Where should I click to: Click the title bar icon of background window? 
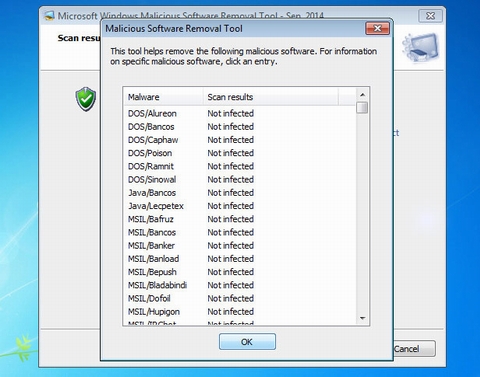tap(49, 16)
